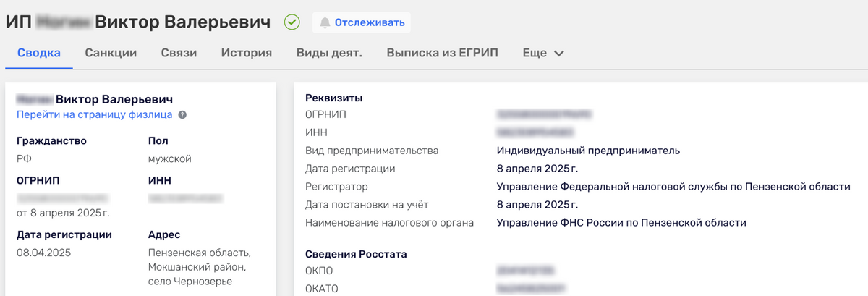Viewport: 868px width, 296px height.
Task: Switch to the Сводка tab
Action: click(38, 53)
